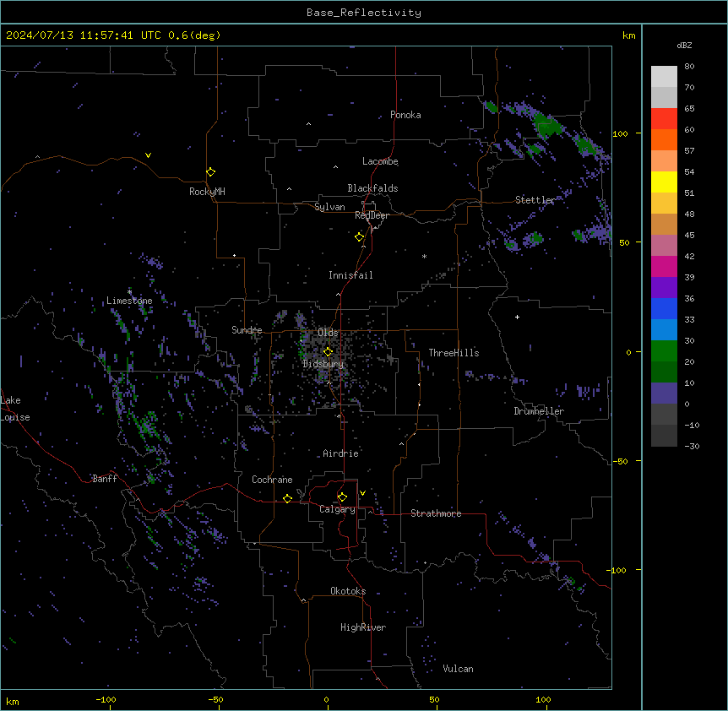Select the Calgary label
The image size is (728, 711).
[337, 509]
